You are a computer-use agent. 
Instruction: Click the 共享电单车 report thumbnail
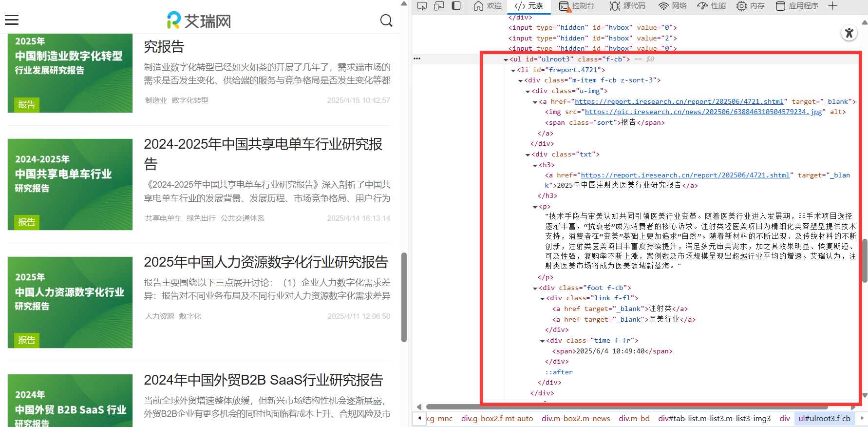coord(70,184)
